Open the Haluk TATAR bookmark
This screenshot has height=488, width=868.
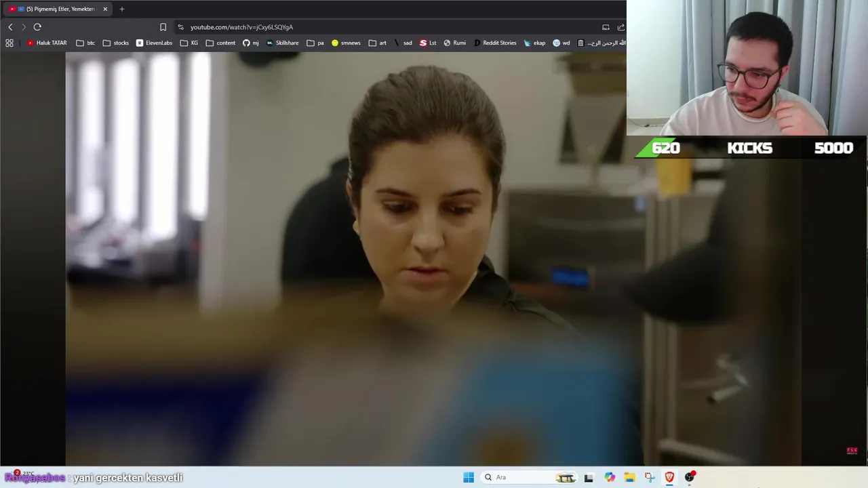[47, 43]
